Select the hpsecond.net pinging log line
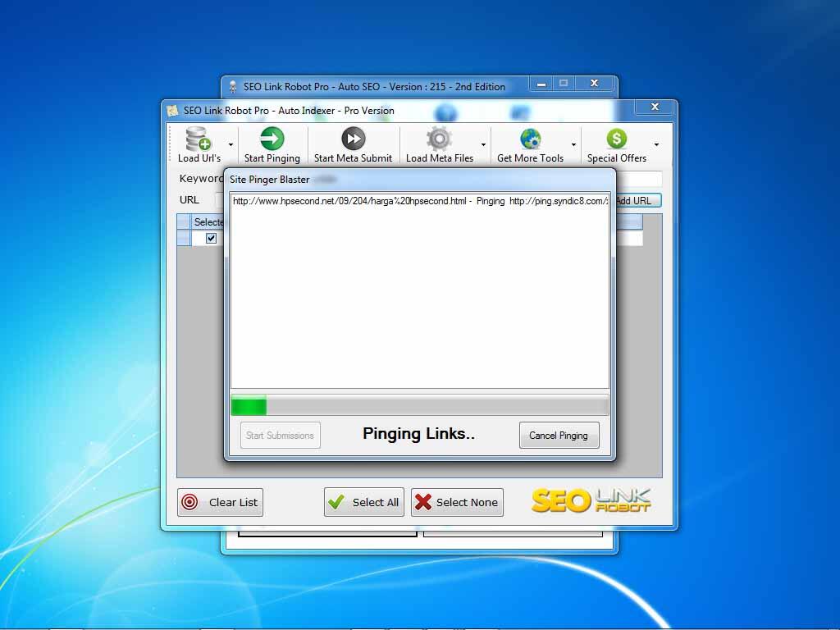The image size is (840, 630). pos(420,202)
